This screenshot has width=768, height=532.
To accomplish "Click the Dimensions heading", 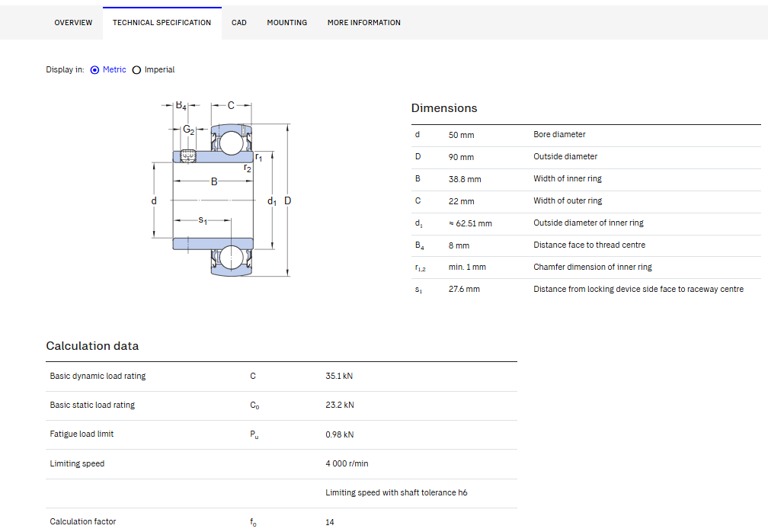I will click(444, 108).
